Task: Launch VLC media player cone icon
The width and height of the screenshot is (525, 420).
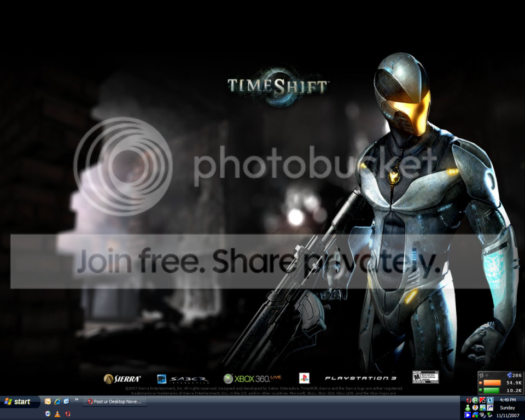Action: click(57, 413)
